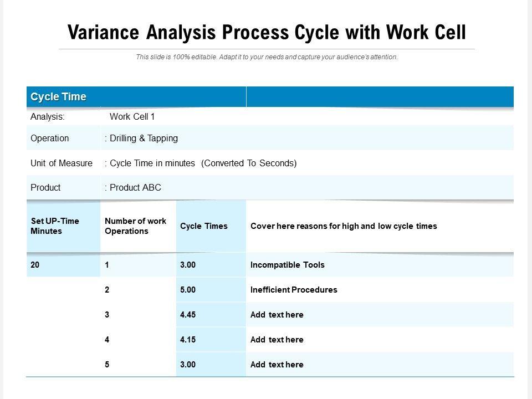Click the cycle time '4.15'
This screenshot has width=532, height=399.
coord(188,340)
